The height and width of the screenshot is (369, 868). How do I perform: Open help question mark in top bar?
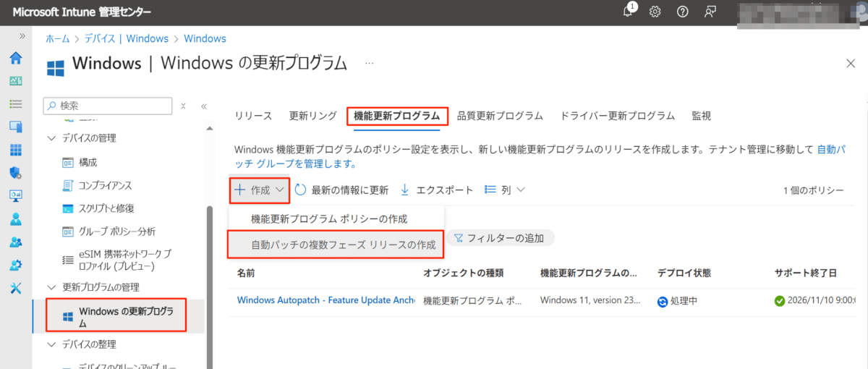click(x=682, y=12)
